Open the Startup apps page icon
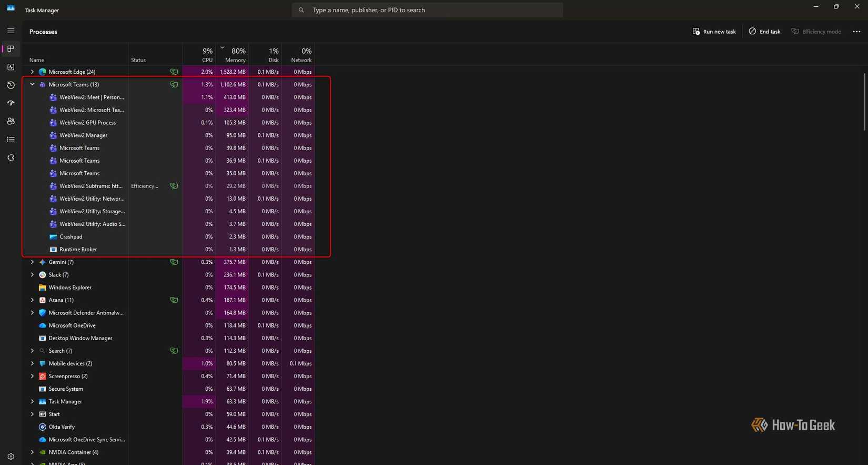Image resolution: width=868 pixels, height=465 pixels. 11,103
